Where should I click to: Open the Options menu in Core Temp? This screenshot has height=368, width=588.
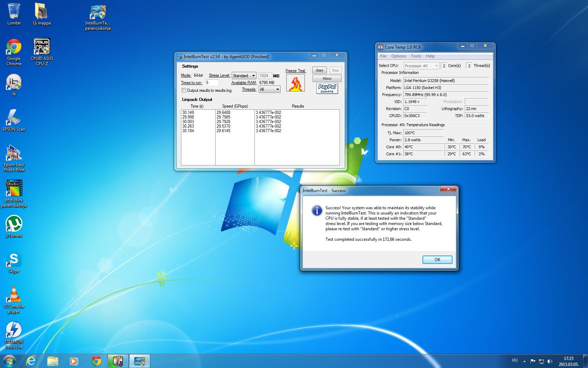click(x=399, y=56)
